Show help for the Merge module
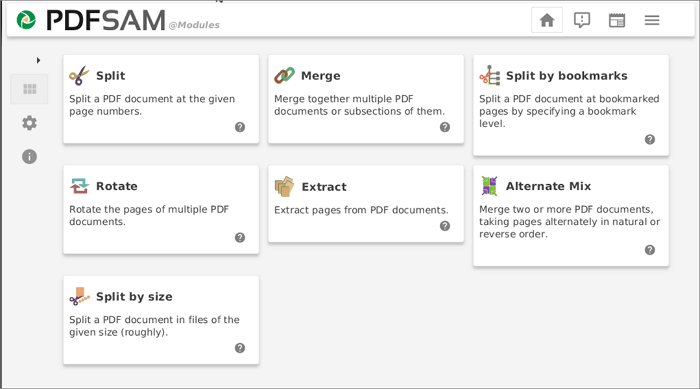The height and width of the screenshot is (389, 700). pyautogui.click(x=445, y=127)
